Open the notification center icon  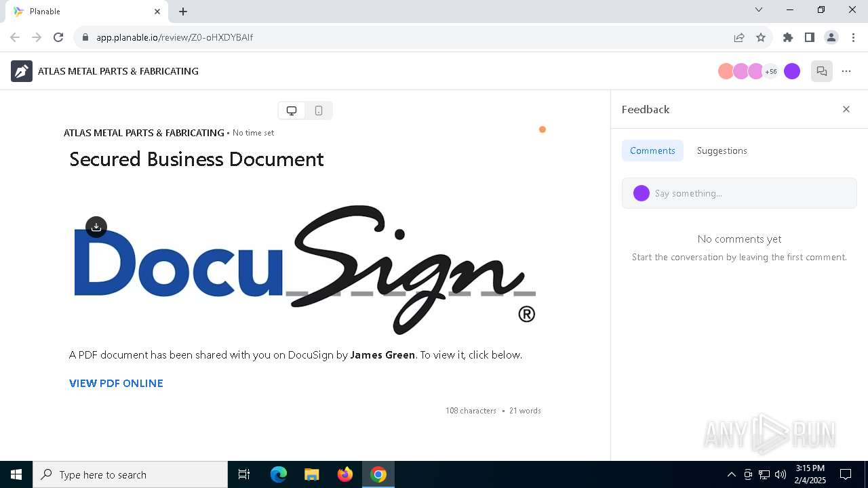tap(846, 474)
